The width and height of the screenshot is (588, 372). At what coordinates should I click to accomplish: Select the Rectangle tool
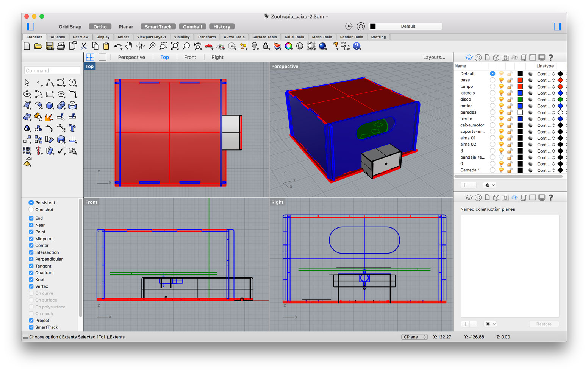point(50,94)
